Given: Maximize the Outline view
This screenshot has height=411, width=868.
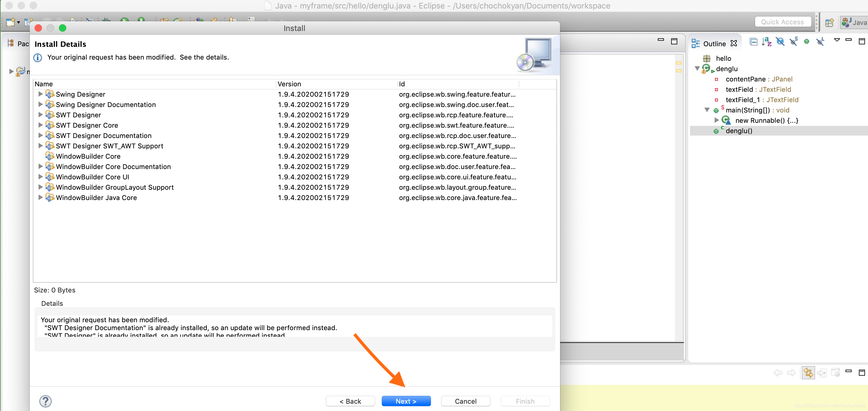Looking at the screenshot, I should click(x=862, y=41).
